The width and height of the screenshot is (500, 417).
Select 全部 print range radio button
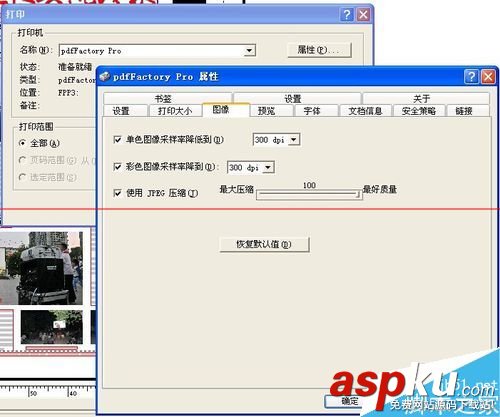point(22,143)
